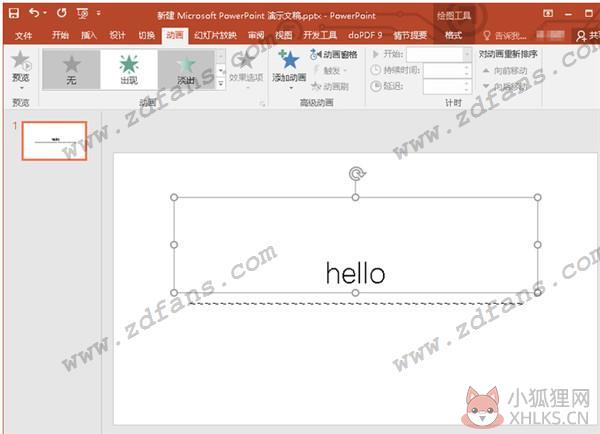The height and width of the screenshot is (434, 600).
Task: Click the 预览 (Preview) star icon
Action: coord(20,60)
